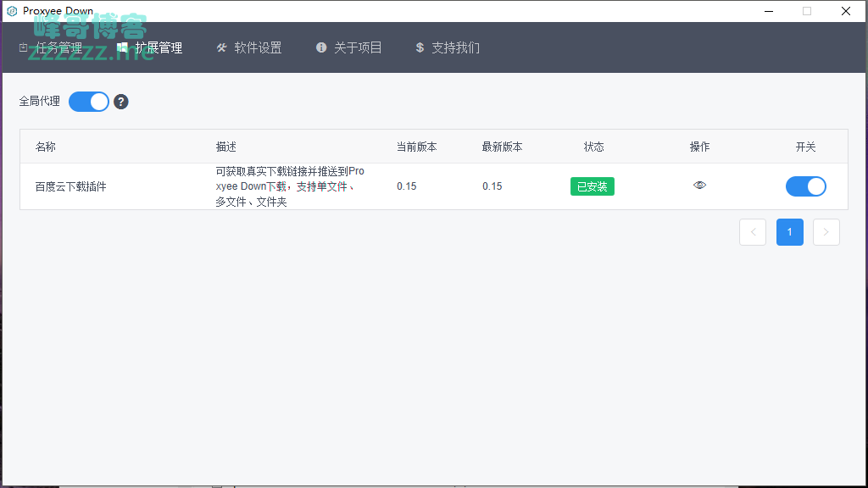
Task: Click the dollar icon beside 支持我们
Action: pos(420,48)
